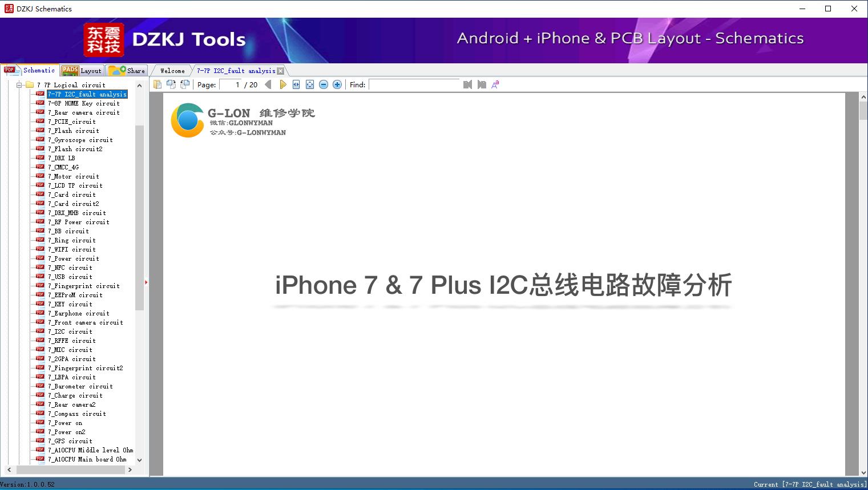The image size is (868, 490).
Task: Collapse the 7 7P Logical circuit folder
Action: pyautogui.click(x=19, y=85)
